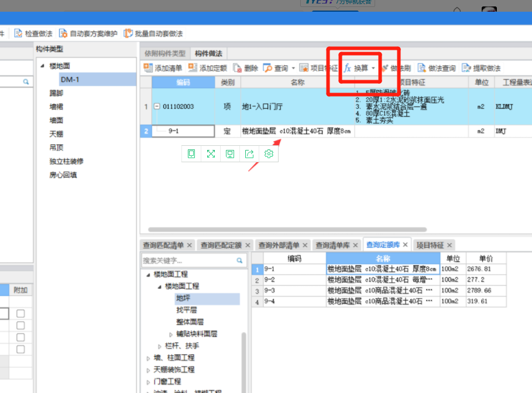
Task: Expand the 天棚装饰工程 node
Action: pos(148,370)
